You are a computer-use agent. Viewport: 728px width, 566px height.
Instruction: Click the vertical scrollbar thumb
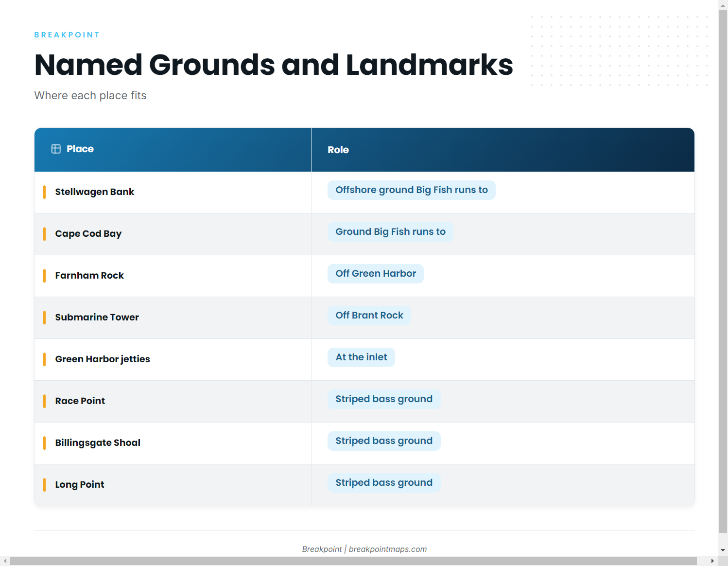723,271
